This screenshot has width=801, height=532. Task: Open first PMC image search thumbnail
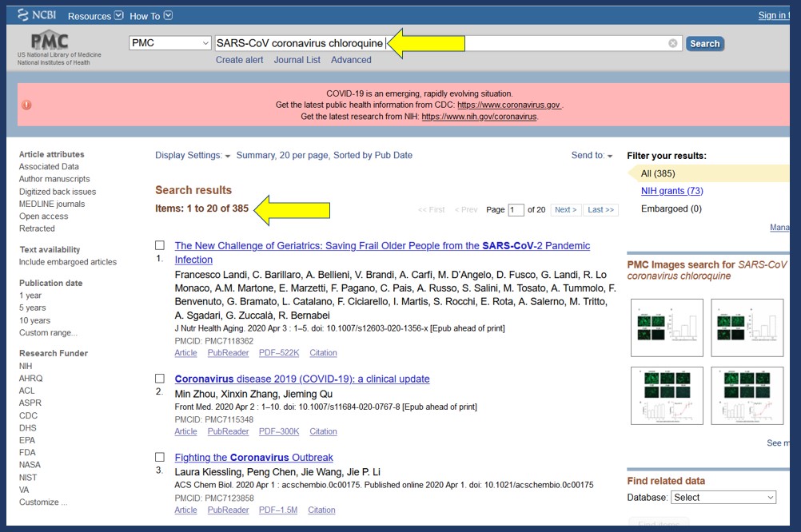pyautogui.click(x=667, y=328)
